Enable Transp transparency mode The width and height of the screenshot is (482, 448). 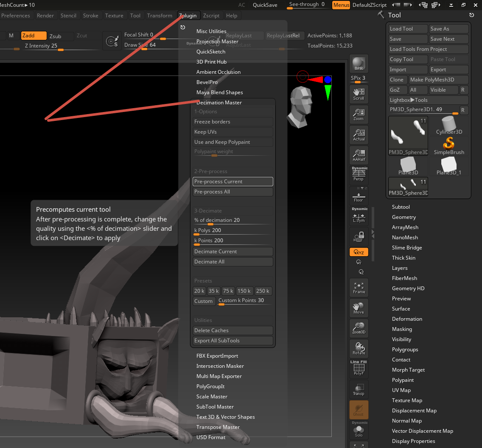click(x=359, y=389)
